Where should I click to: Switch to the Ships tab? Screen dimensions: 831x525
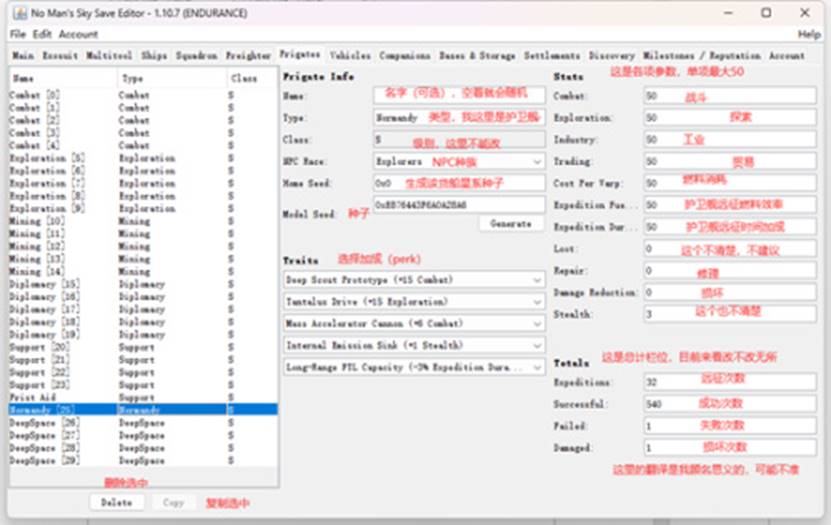154,56
